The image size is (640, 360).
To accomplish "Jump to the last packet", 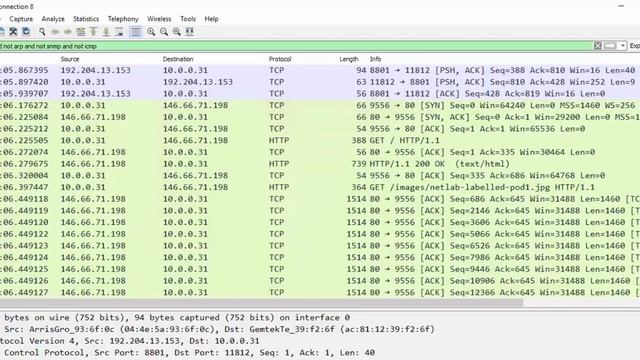I will pyautogui.click(x=106, y=31).
